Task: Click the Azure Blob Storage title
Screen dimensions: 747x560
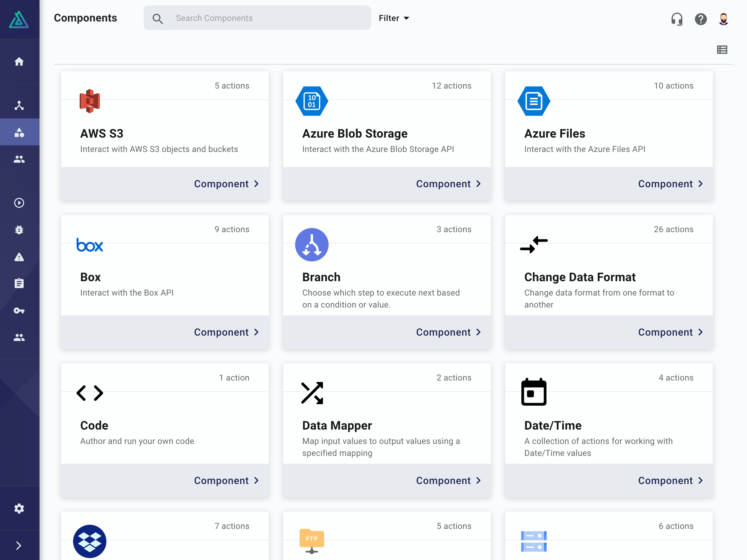Action: 355,134
